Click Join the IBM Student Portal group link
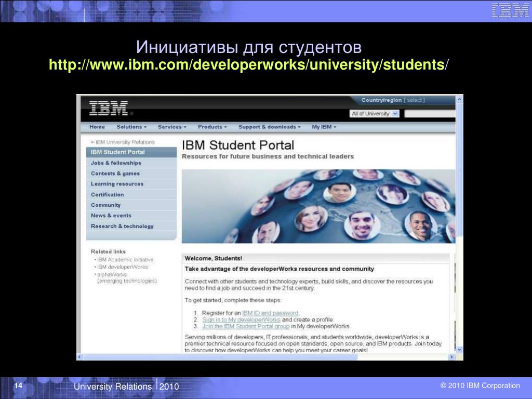 (x=246, y=326)
